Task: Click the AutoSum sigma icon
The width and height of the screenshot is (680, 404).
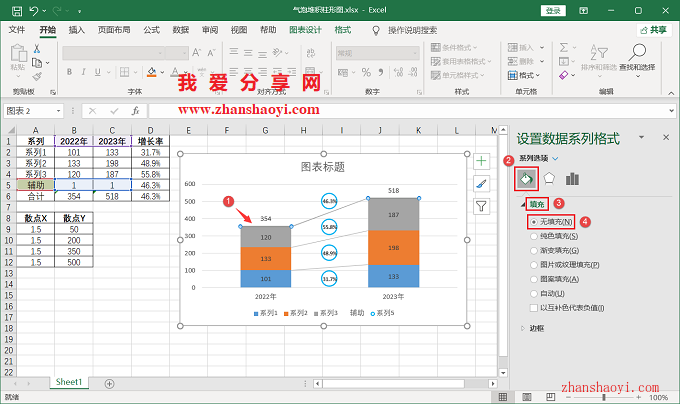Action: [564, 47]
